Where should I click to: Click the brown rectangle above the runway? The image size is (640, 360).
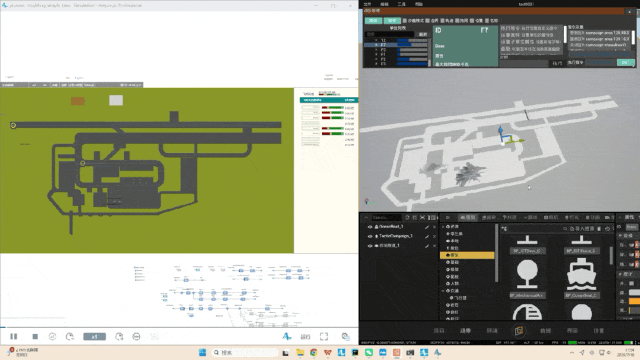click(x=78, y=101)
